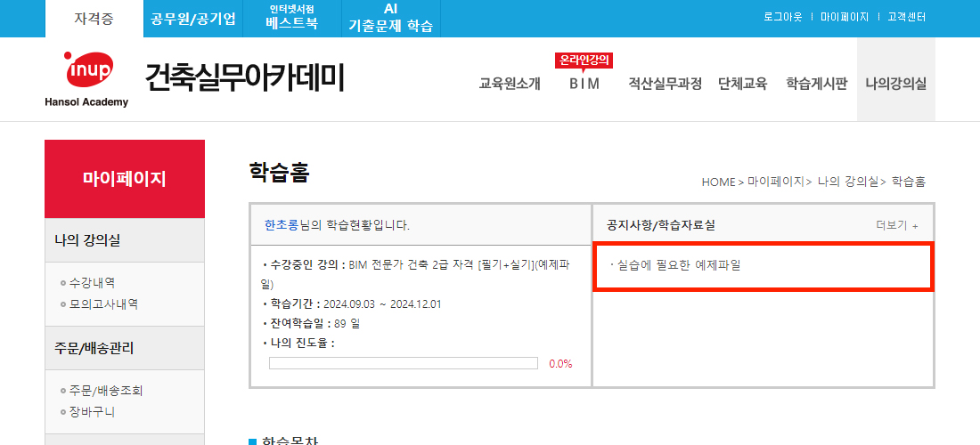
Task: Switch to the 공무원/공기업 tab
Action: (193, 19)
